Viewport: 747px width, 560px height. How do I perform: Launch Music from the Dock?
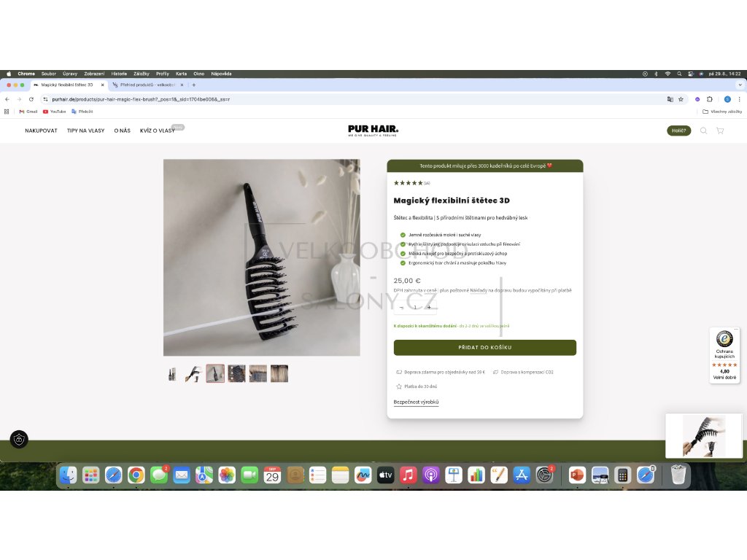409,475
